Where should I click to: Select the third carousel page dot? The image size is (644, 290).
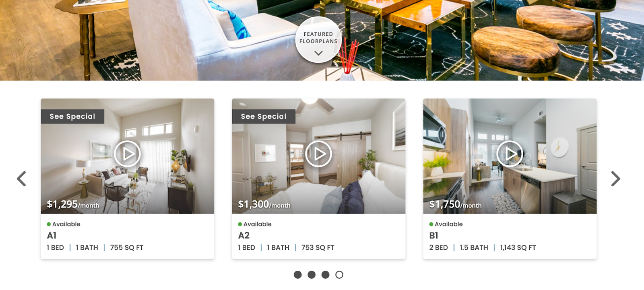pos(326,275)
